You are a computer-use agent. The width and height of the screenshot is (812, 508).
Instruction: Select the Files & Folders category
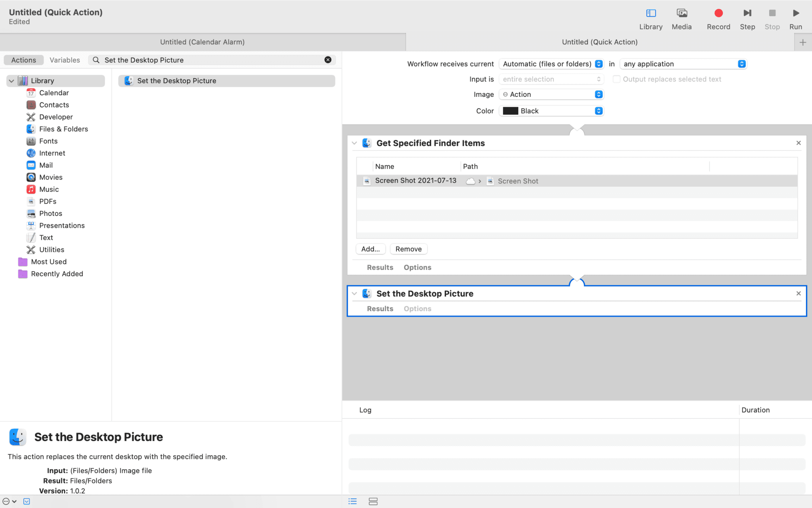(x=63, y=129)
